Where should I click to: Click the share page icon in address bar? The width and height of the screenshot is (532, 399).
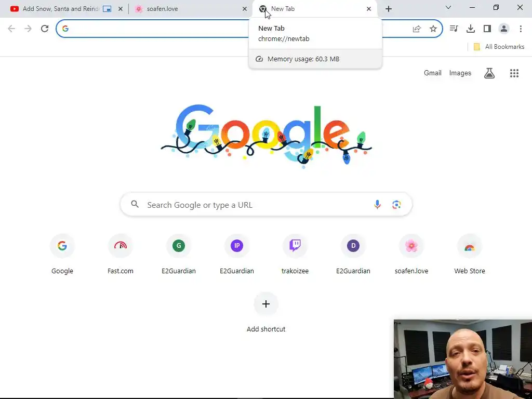(417, 29)
